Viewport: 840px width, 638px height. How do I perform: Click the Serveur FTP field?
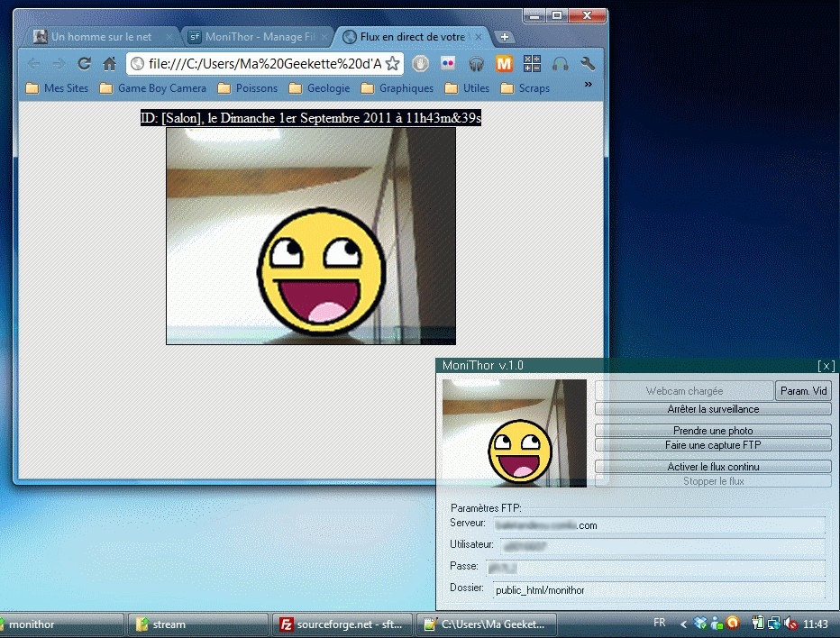659,525
